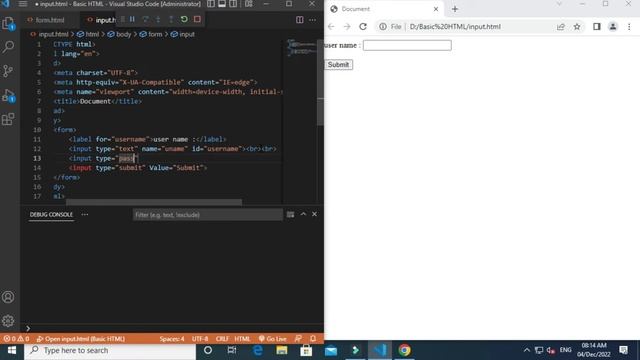Open the Run and Debug view
This screenshot has height=360, width=640.
coord(8,96)
